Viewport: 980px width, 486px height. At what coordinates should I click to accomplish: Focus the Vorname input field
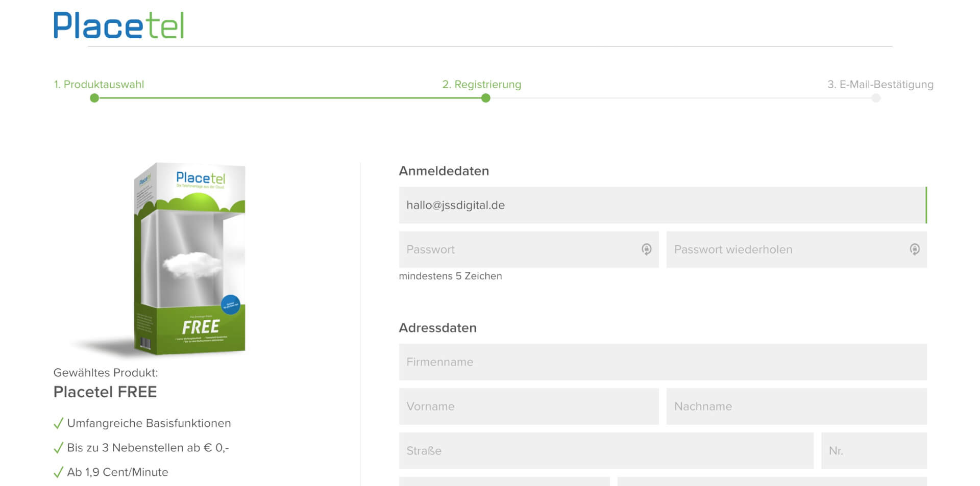click(x=529, y=406)
